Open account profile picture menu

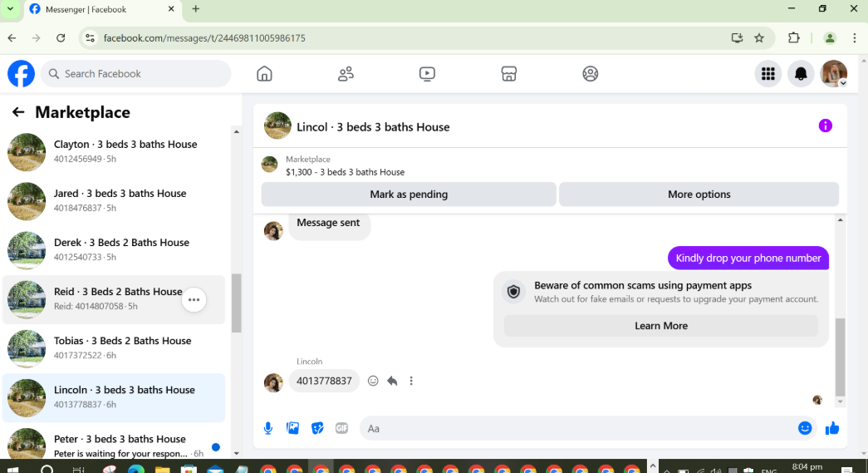[x=834, y=74]
